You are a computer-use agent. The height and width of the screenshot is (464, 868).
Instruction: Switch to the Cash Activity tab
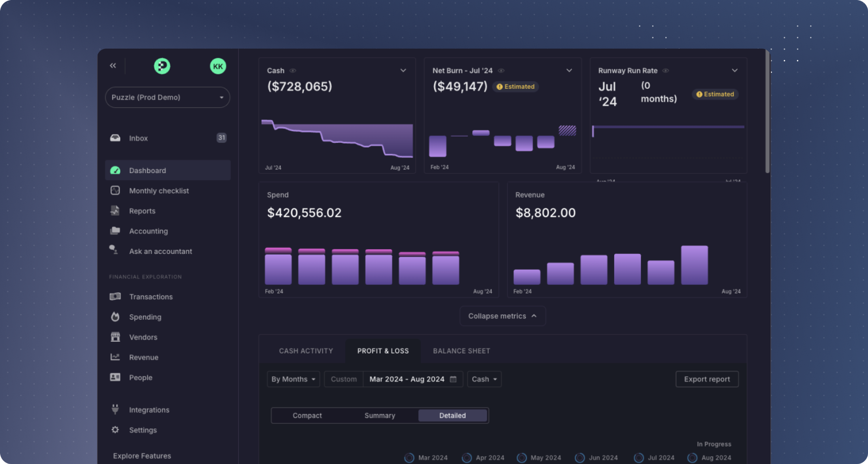[306, 351]
